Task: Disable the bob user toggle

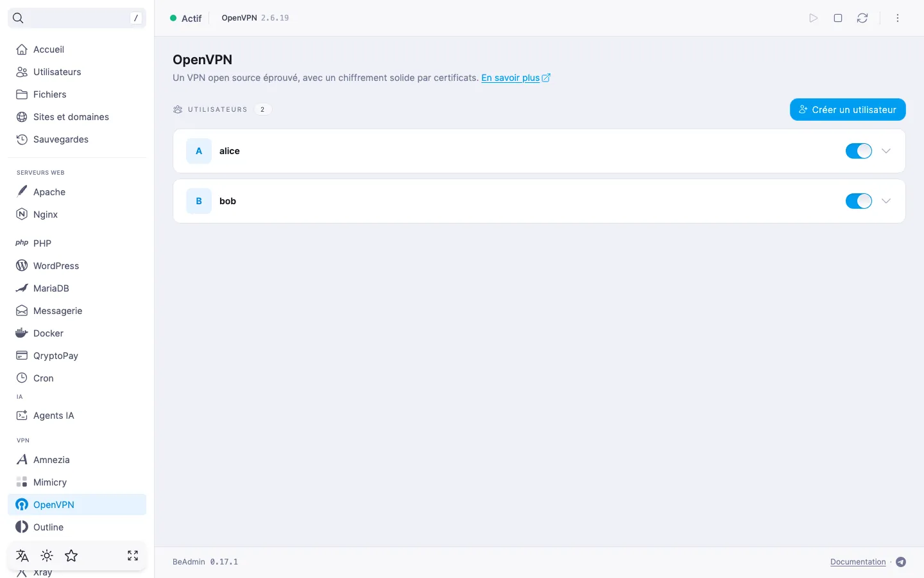Action: click(x=859, y=201)
